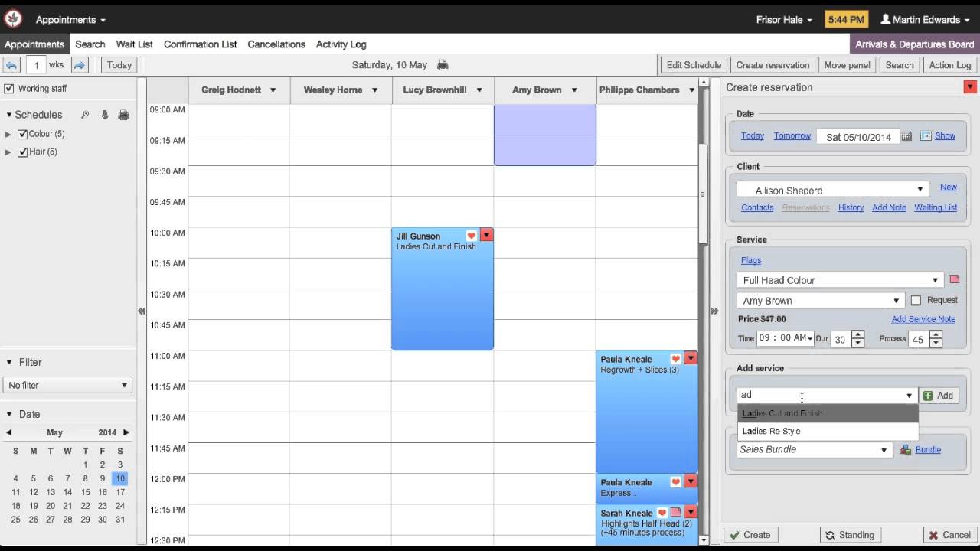
Task: Click the printer icon next to Saturday, 10 May
Action: click(x=443, y=65)
